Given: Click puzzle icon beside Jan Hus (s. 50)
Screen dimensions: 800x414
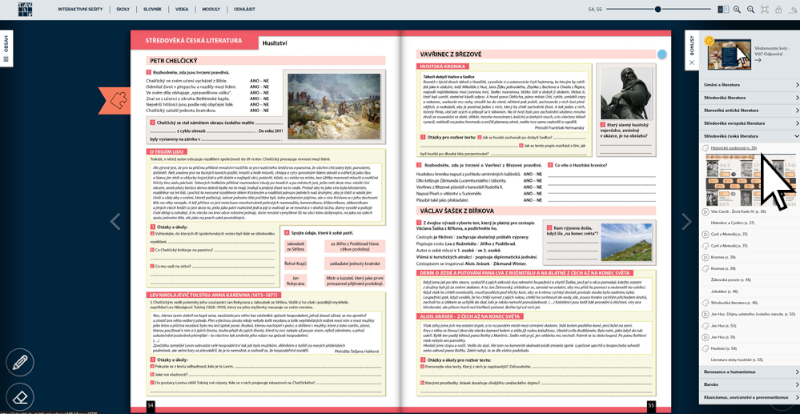Looking at the screenshot, I should [706, 325].
